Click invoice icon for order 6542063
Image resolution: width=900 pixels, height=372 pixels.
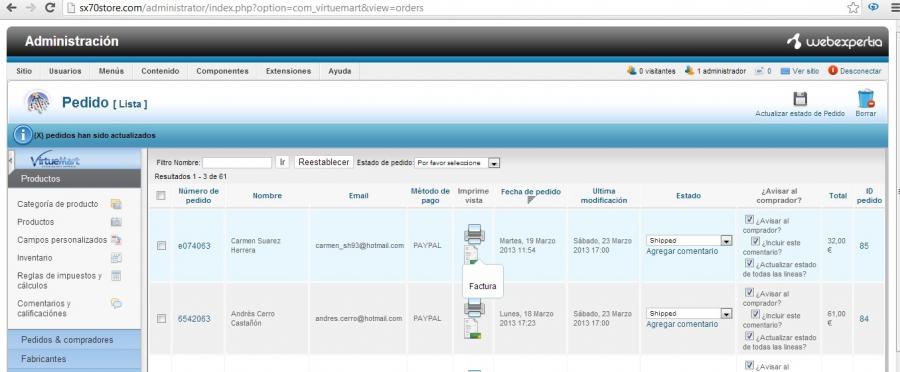[x=472, y=328]
